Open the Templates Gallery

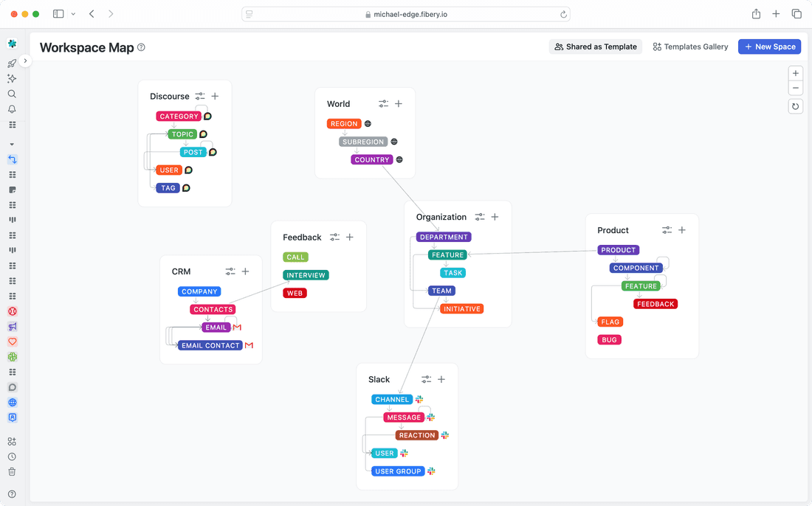(x=689, y=46)
